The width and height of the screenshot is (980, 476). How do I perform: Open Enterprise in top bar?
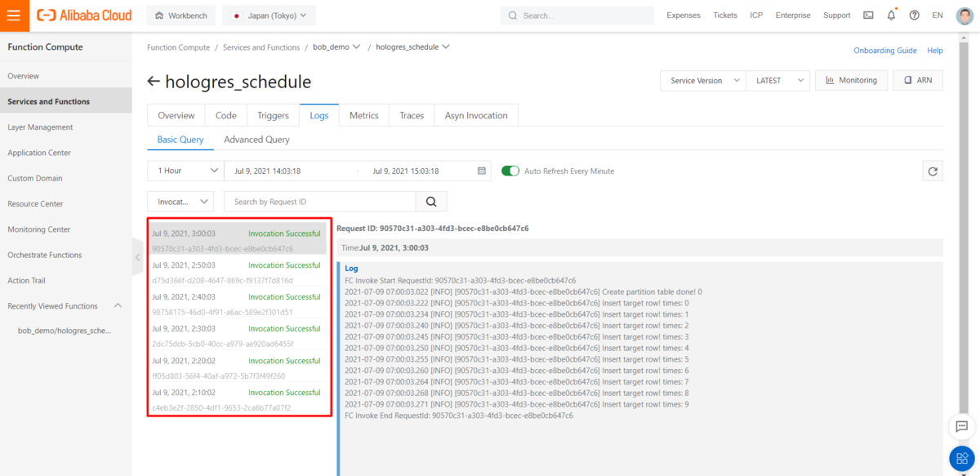click(x=793, y=15)
